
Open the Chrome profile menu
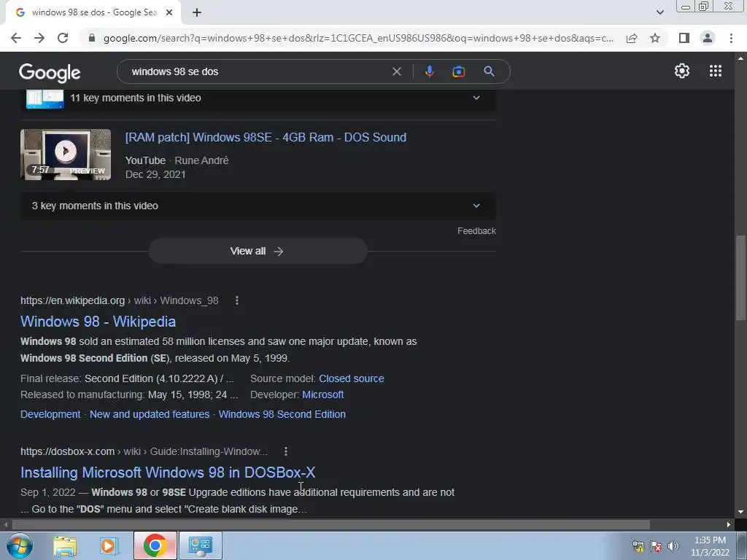708,38
